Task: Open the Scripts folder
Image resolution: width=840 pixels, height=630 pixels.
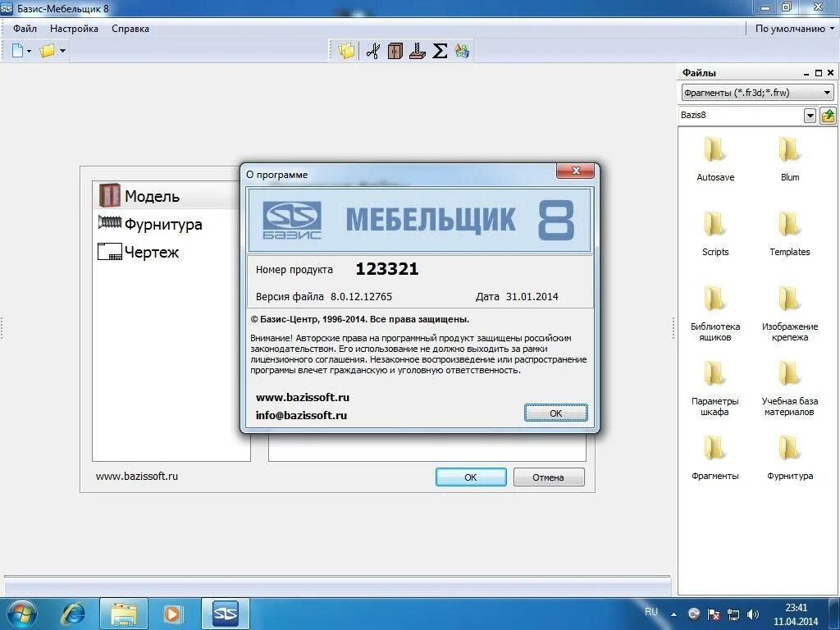Action: point(715,234)
